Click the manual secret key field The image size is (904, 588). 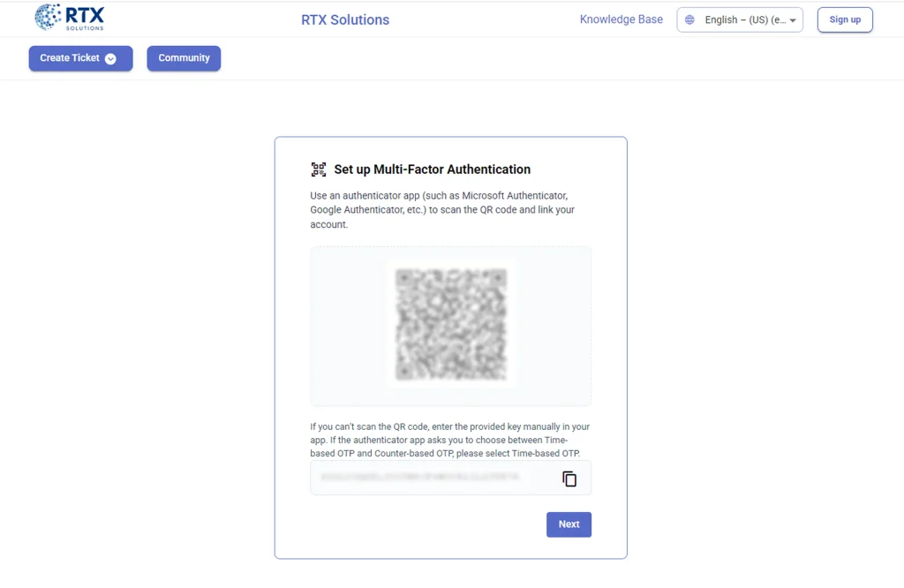coord(451,478)
